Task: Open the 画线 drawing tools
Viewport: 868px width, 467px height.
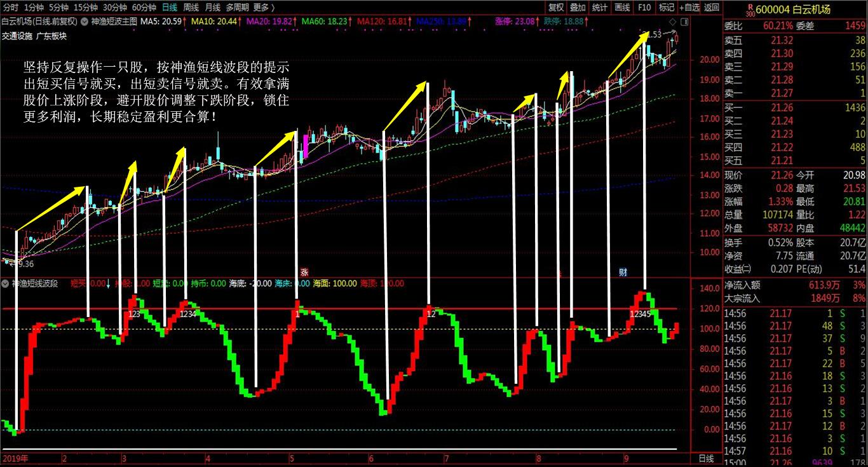Action: pyautogui.click(x=622, y=7)
